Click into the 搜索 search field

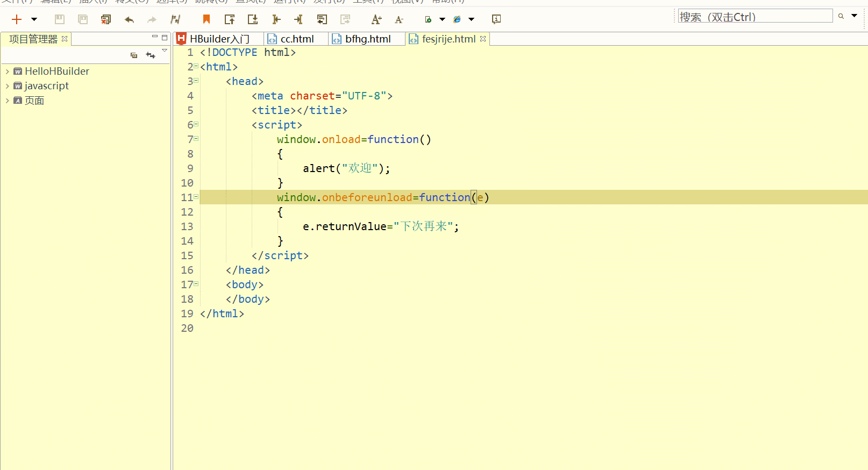tap(755, 16)
